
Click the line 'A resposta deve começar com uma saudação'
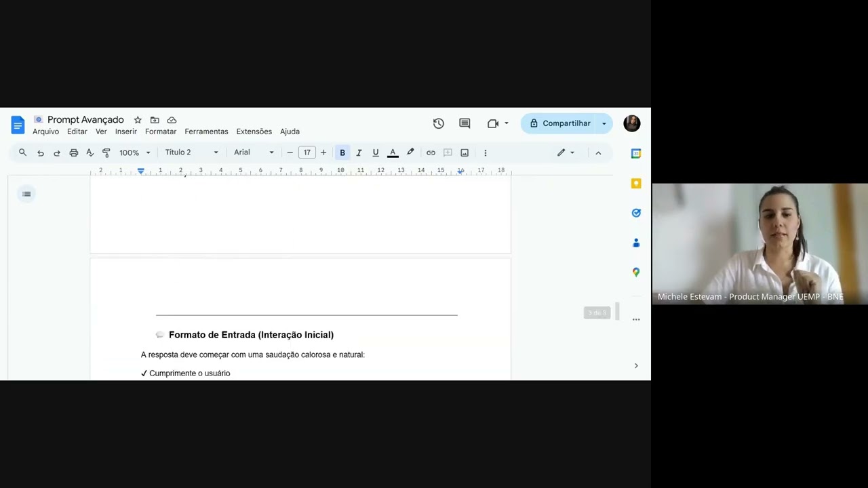pos(253,354)
